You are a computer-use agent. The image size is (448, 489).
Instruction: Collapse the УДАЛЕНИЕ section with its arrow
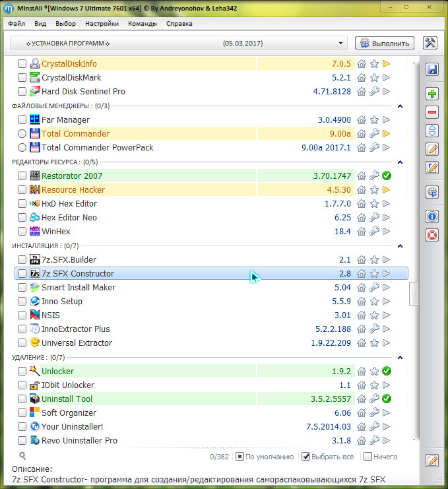[400, 357]
